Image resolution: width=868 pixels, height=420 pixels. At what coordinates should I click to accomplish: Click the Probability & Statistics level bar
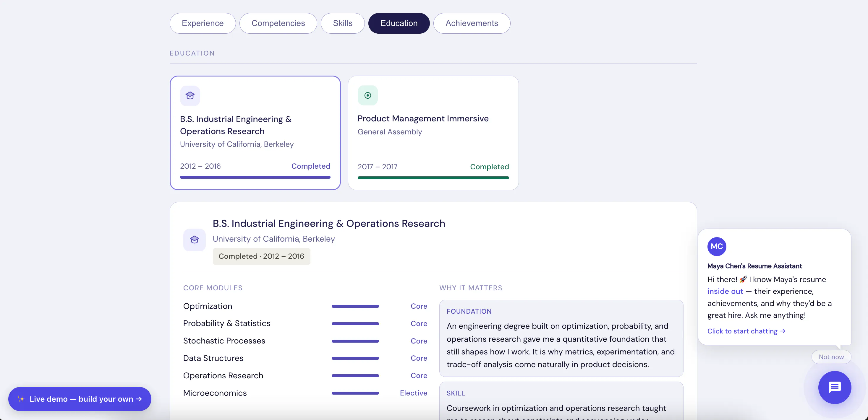point(355,324)
